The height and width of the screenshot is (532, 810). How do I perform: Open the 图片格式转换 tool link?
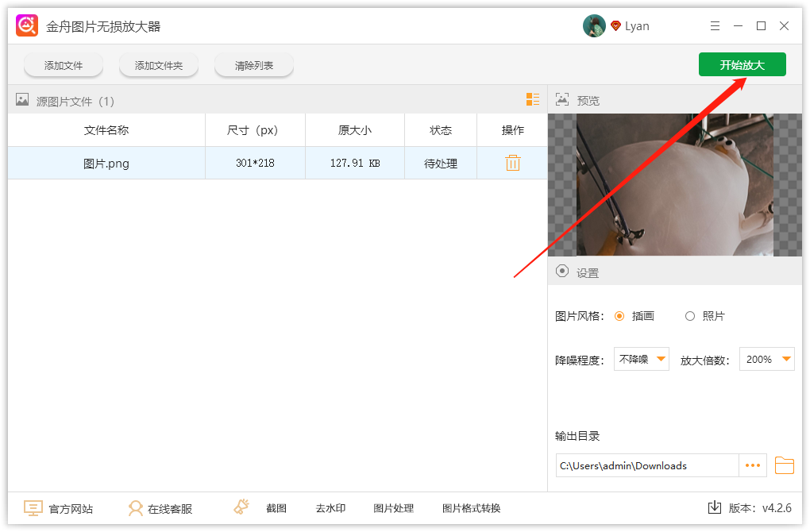point(471,508)
